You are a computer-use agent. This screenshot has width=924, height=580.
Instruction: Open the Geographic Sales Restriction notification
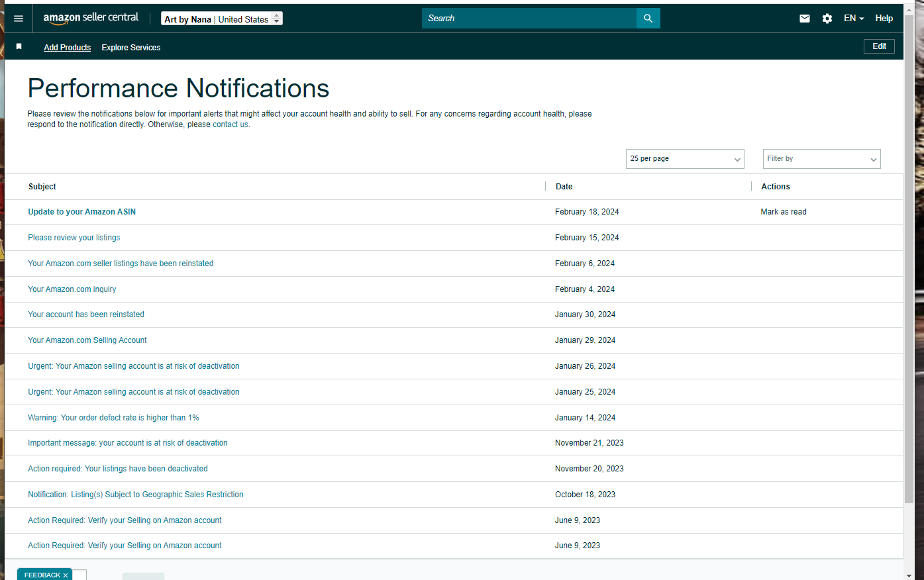pos(136,495)
